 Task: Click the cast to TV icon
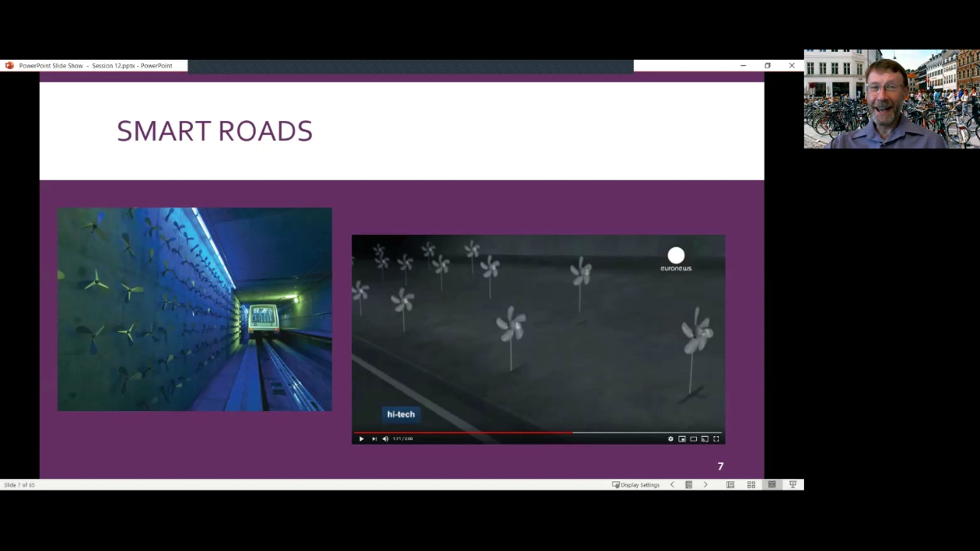705,439
